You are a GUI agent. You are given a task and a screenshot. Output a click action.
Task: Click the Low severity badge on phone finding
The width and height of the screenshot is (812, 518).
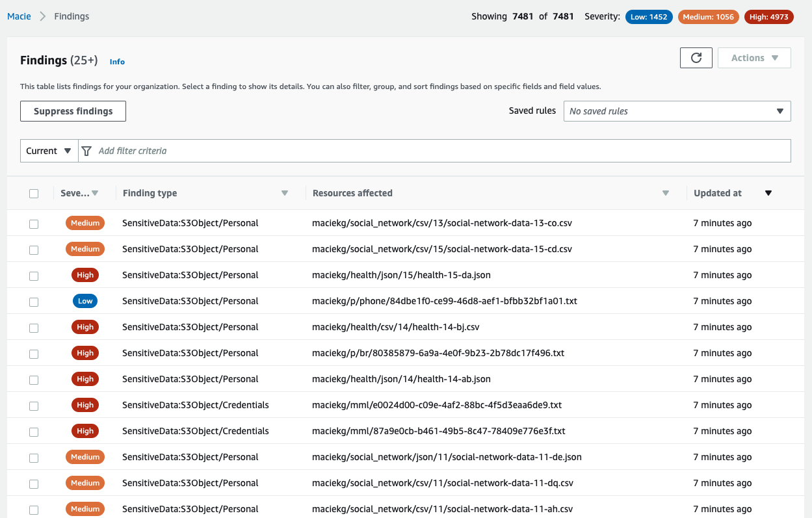(85, 301)
